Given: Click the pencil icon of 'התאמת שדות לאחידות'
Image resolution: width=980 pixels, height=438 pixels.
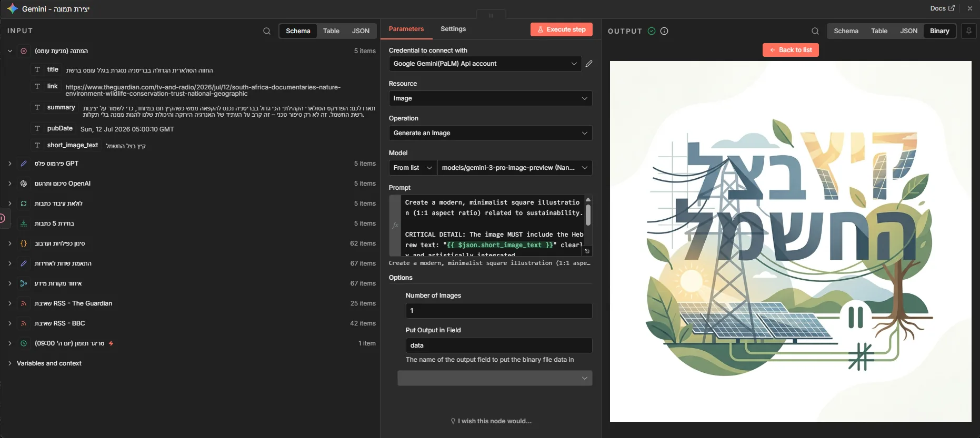Looking at the screenshot, I should (x=24, y=263).
